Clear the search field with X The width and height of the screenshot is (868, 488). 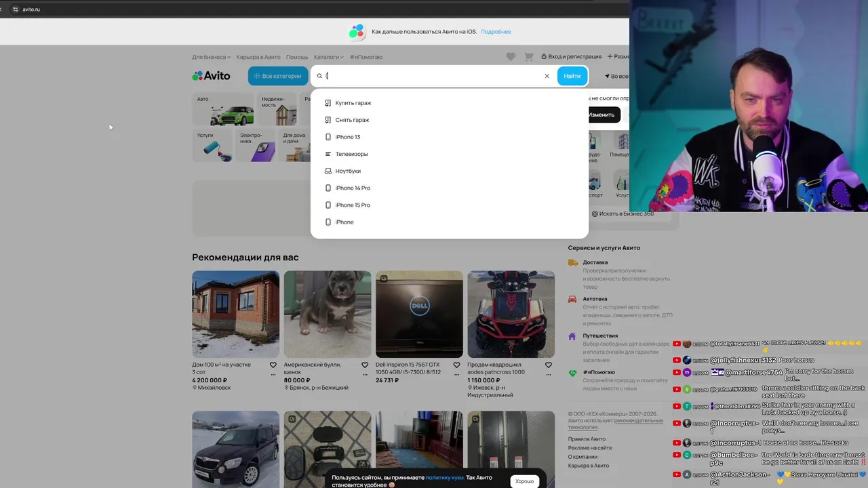[547, 76]
